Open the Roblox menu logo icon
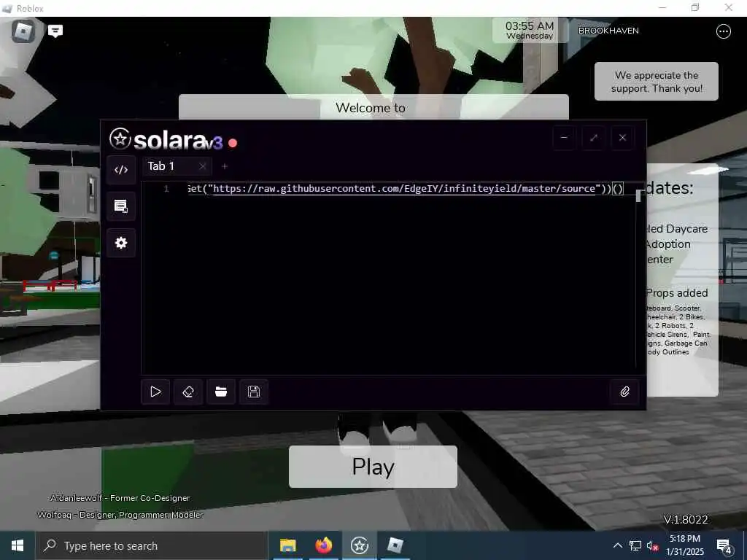747x560 pixels. [23, 31]
